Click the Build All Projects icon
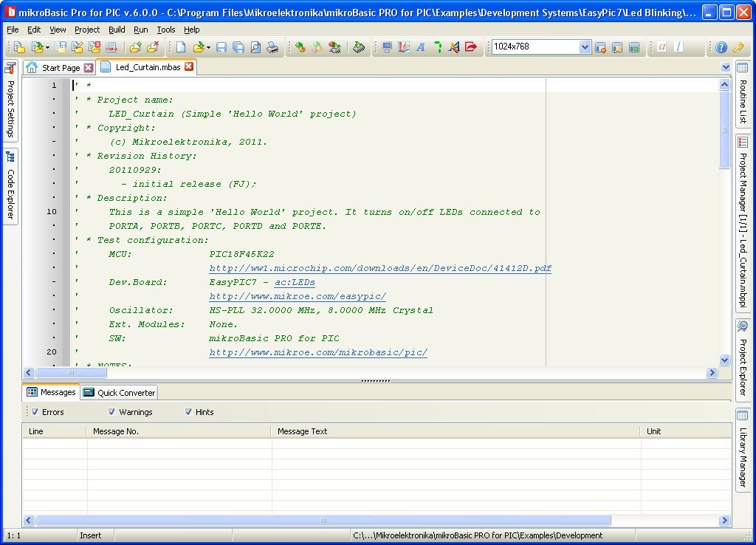 317,47
